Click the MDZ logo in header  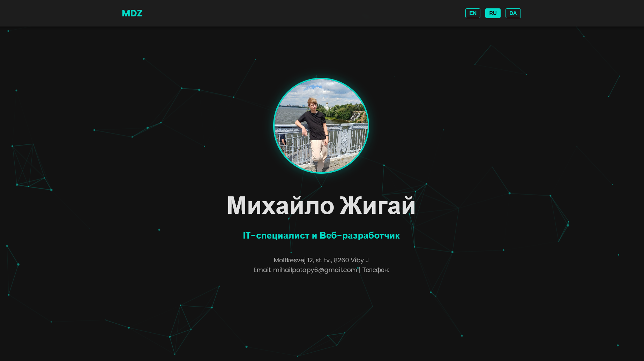[x=132, y=13]
